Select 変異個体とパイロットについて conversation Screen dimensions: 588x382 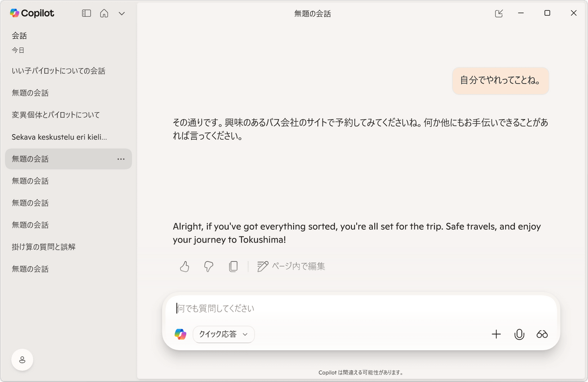click(x=55, y=115)
